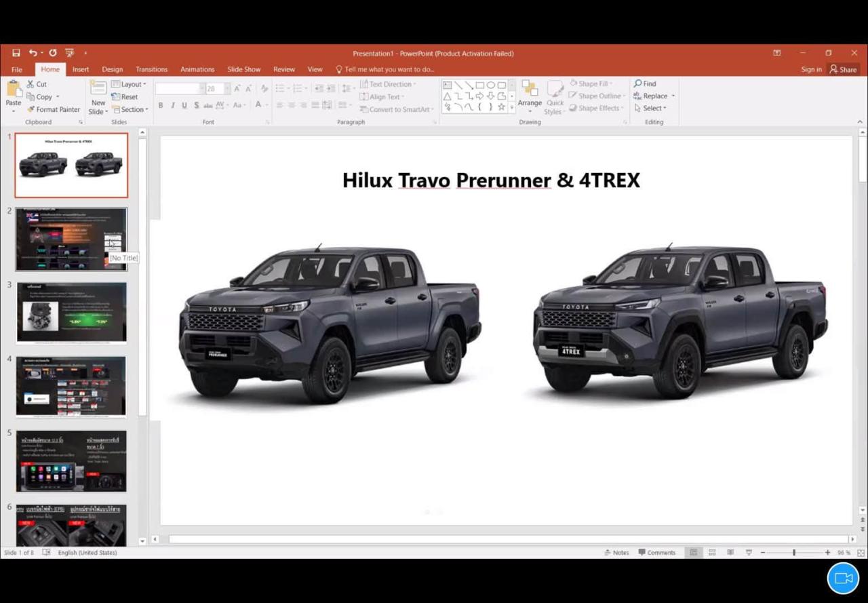
Task: Save the presentation using the Quick Access icon
Action: [x=16, y=53]
